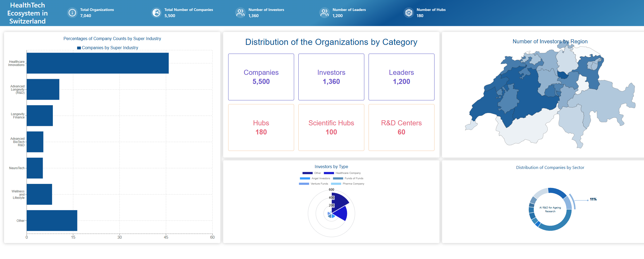The width and height of the screenshot is (644, 259).
Task: Click the globe icon beside Total Number of Companies
Action: coord(156,13)
